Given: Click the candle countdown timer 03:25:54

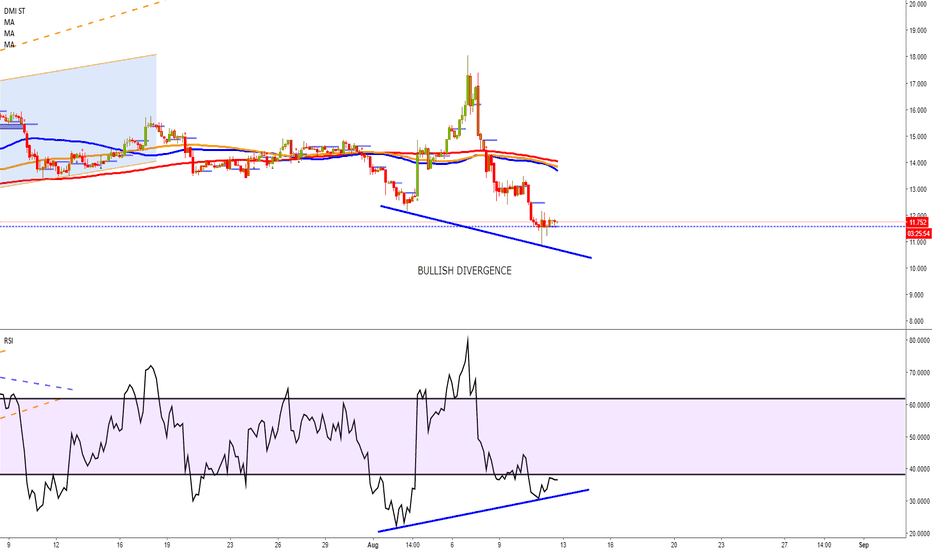Looking at the screenshot, I should [918, 234].
